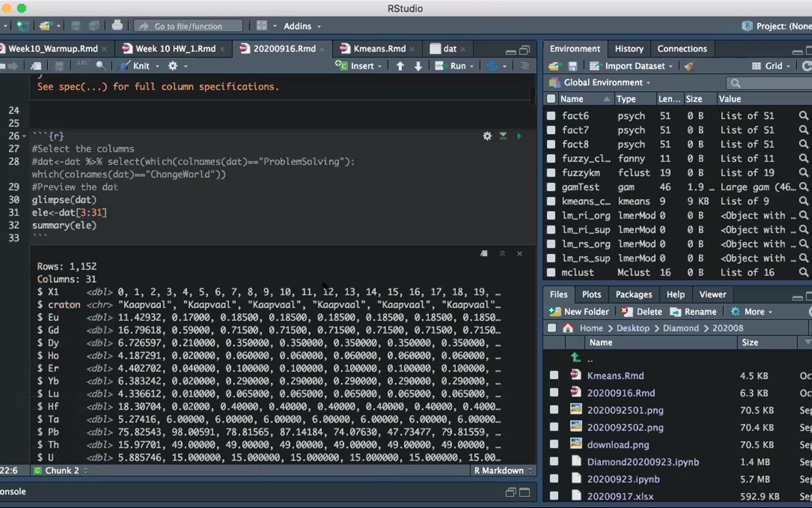
Task: Click the Delete button in Files pane
Action: click(641, 312)
